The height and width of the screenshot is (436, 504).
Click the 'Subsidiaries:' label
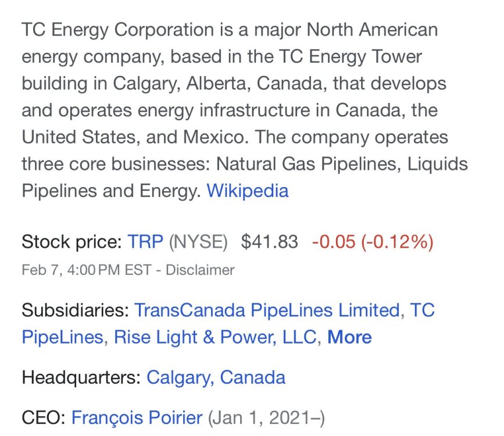click(75, 310)
